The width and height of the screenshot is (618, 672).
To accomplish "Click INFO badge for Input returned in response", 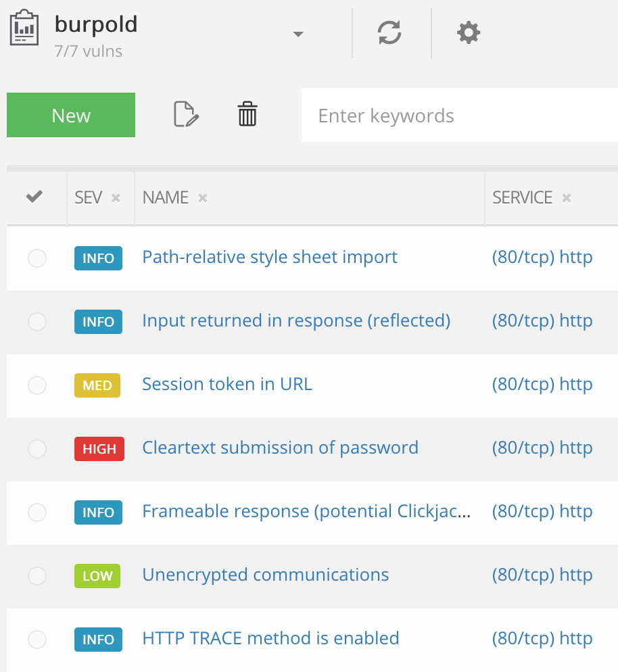I will 98,321.
